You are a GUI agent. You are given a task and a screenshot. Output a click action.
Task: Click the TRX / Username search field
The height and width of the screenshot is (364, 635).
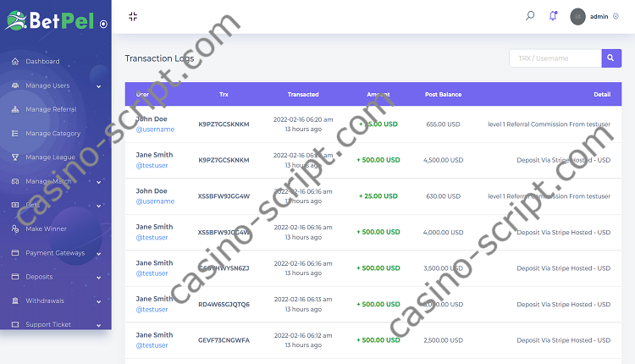555,58
